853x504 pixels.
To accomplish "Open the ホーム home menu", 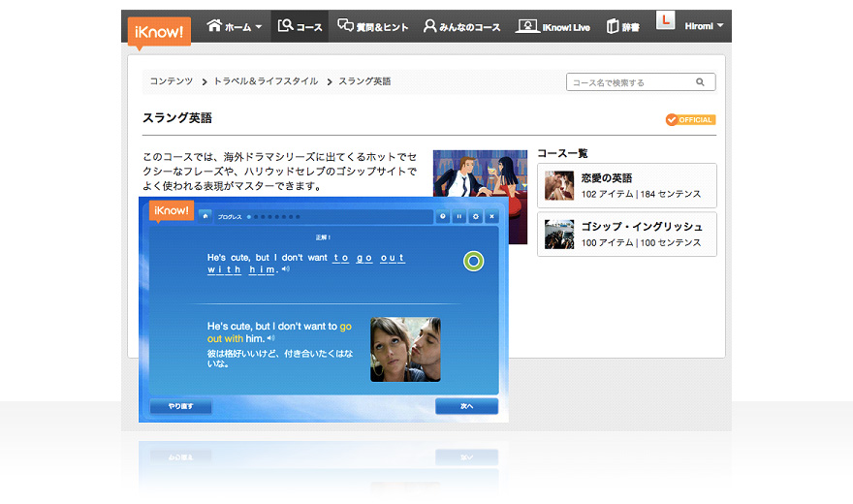I will [x=234, y=26].
